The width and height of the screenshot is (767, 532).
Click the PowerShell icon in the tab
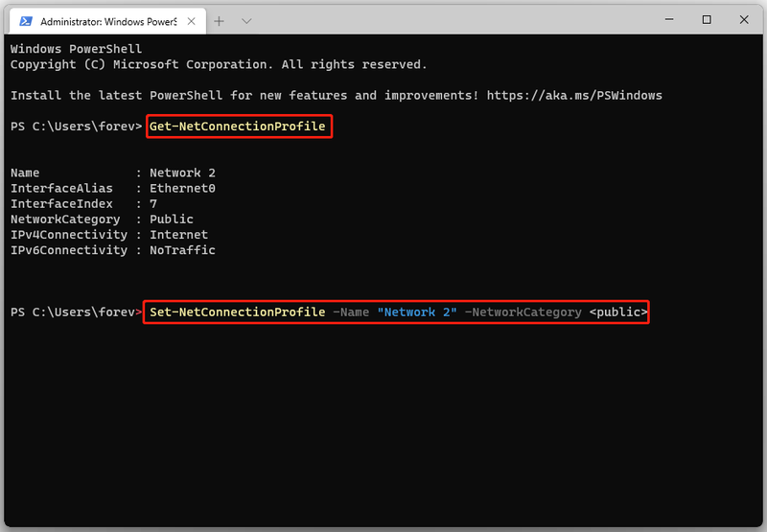[x=26, y=21]
